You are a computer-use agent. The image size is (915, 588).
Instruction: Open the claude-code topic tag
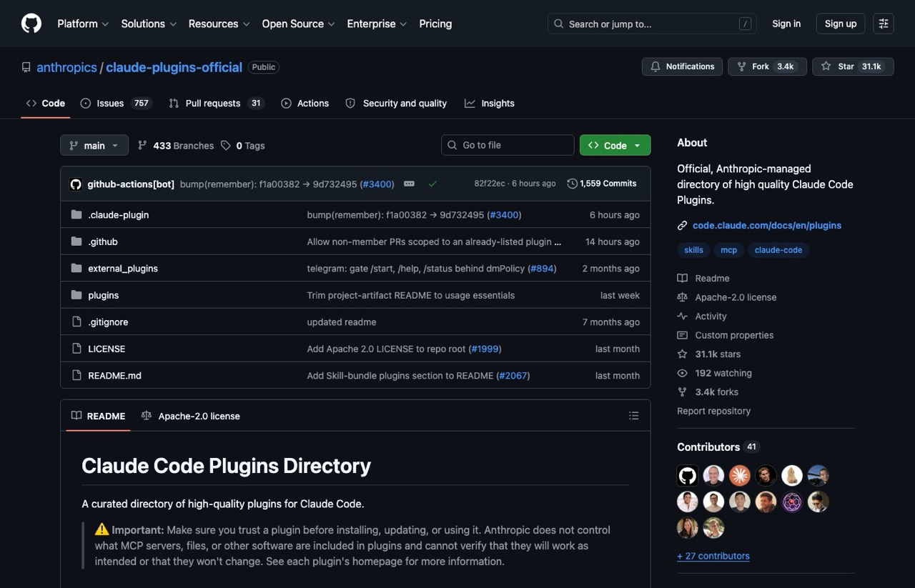778,250
